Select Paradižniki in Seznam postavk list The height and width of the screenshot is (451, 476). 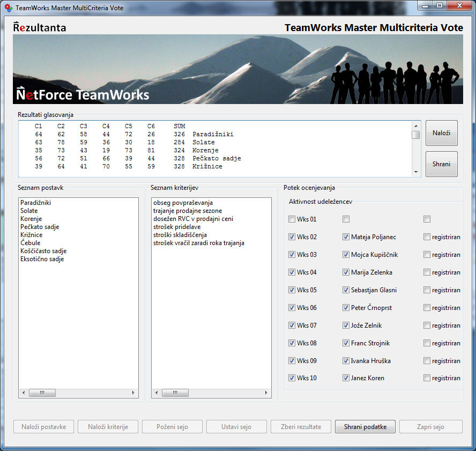(x=35, y=203)
